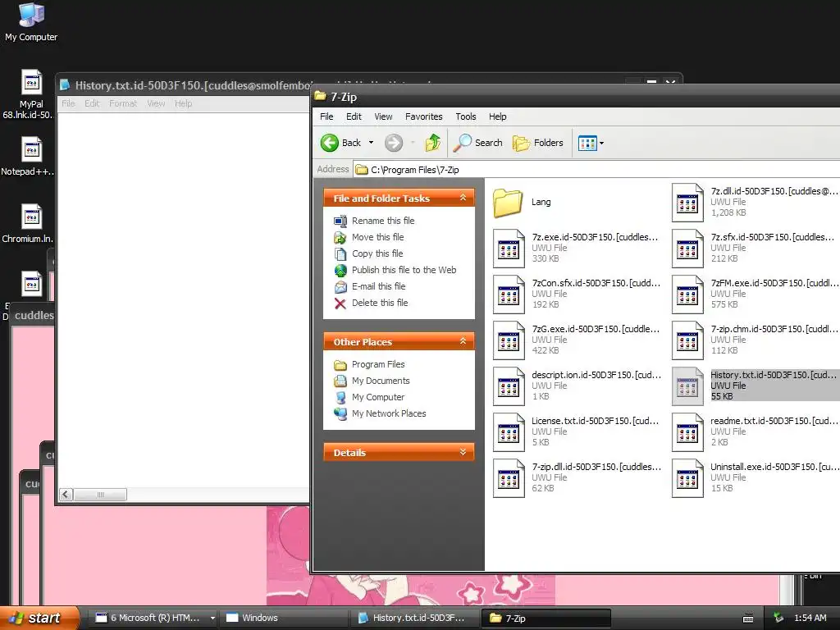
Task: Open the View menu in 7-Zip window
Action: pyautogui.click(x=383, y=116)
